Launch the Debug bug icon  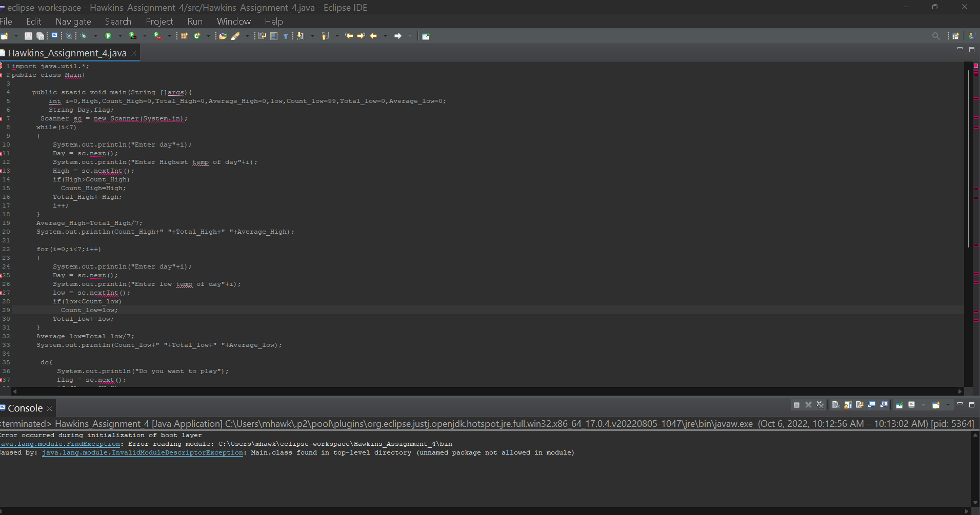point(84,36)
